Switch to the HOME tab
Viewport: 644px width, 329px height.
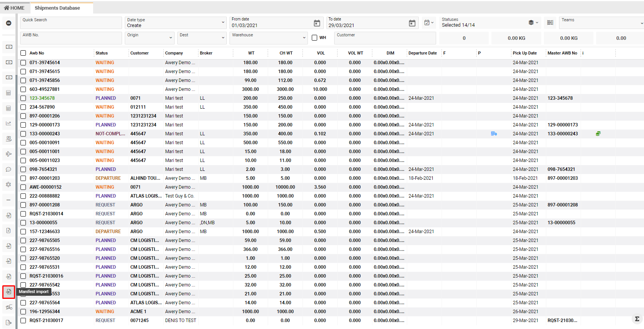[14, 8]
